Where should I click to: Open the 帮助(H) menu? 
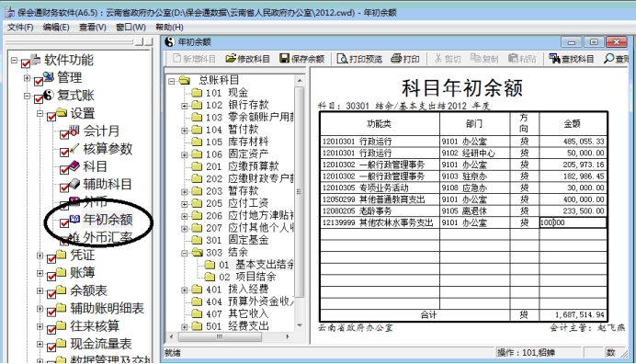point(169,28)
